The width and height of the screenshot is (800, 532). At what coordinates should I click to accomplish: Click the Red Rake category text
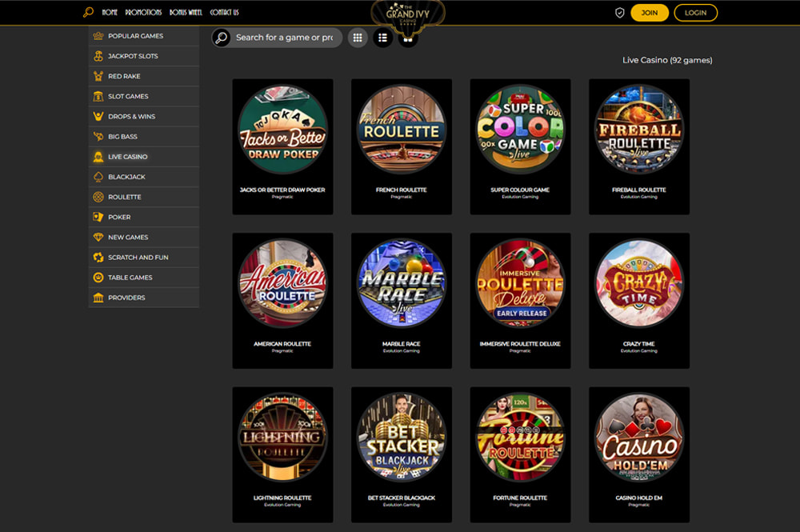click(x=124, y=76)
